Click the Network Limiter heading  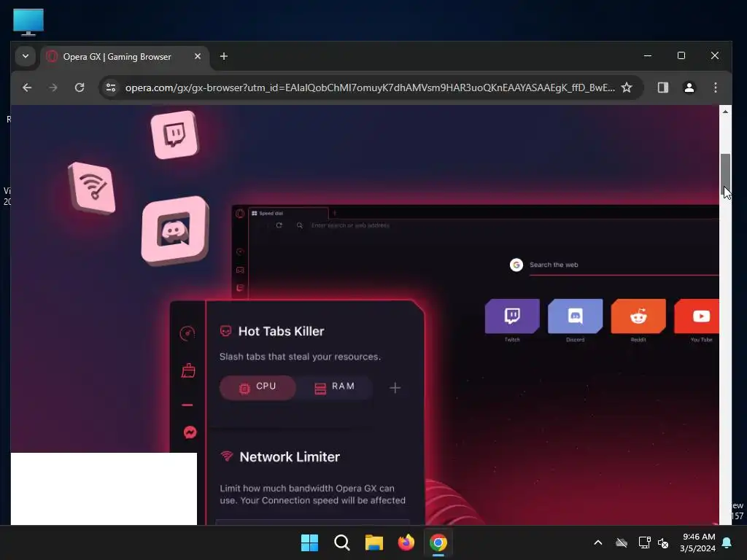pos(290,457)
